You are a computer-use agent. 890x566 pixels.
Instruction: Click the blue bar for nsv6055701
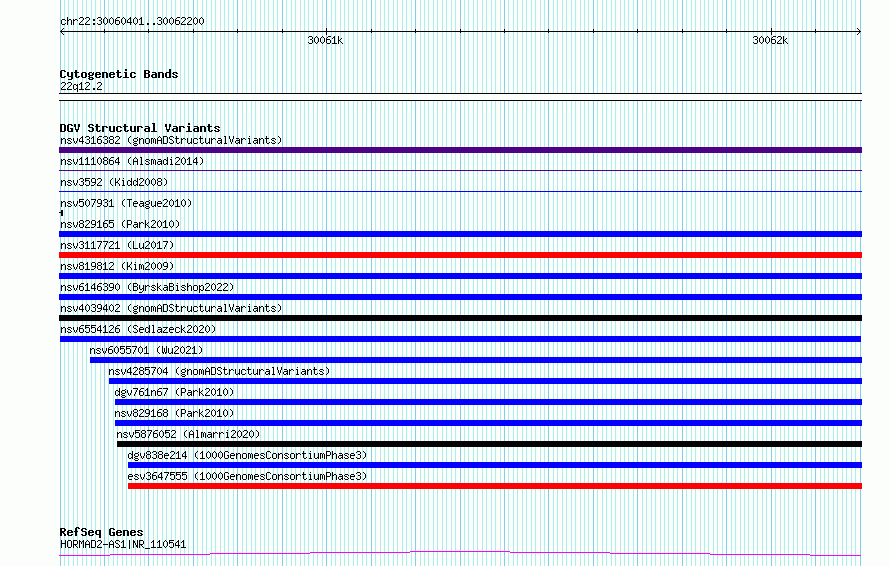point(476,360)
